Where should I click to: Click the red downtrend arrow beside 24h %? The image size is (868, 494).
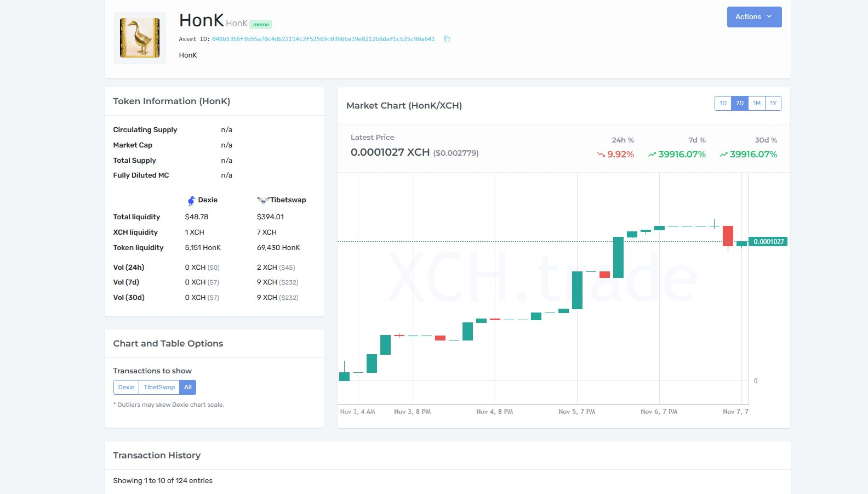(601, 155)
